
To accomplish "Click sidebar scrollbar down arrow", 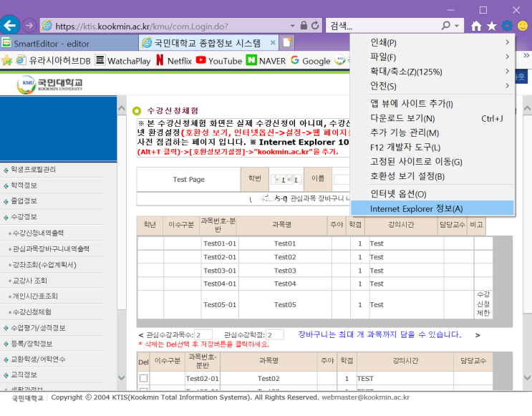I will click(x=122, y=377).
